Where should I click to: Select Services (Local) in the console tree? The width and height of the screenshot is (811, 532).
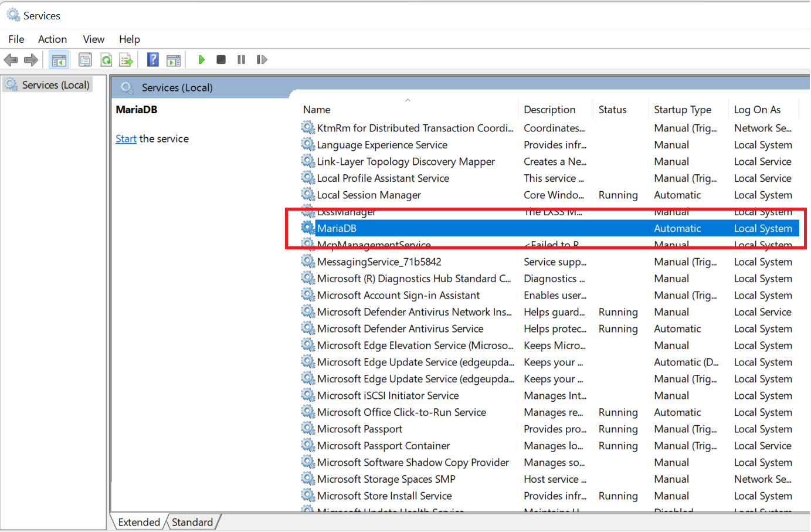point(56,85)
